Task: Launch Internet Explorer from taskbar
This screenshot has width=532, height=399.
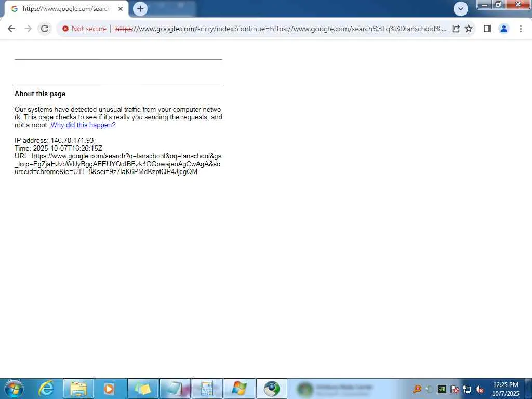Action: 46,389
